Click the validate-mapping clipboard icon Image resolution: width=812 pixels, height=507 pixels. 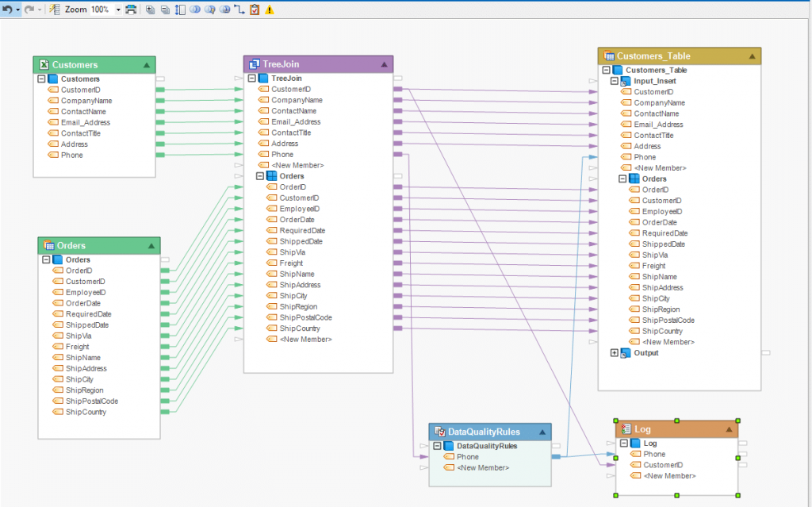point(255,10)
